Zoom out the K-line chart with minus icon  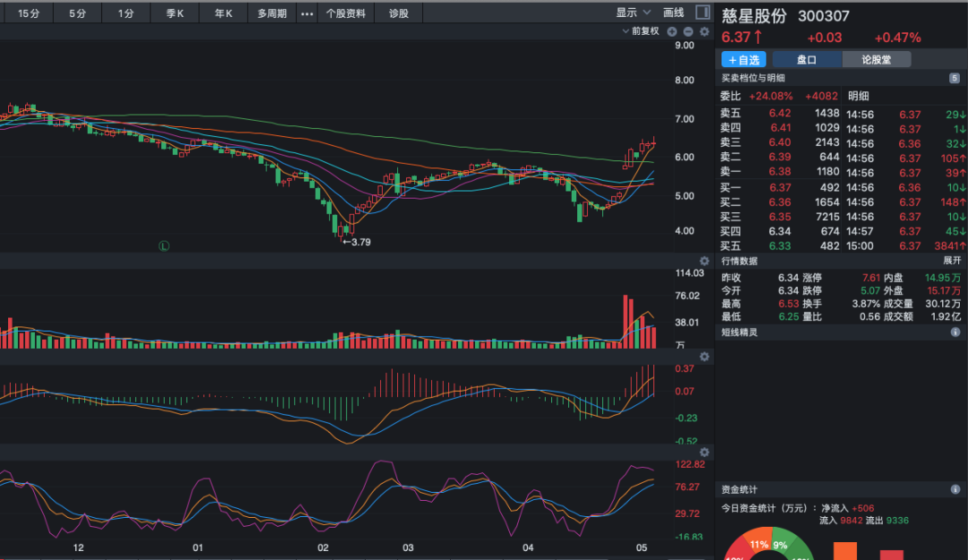point(688,31)
